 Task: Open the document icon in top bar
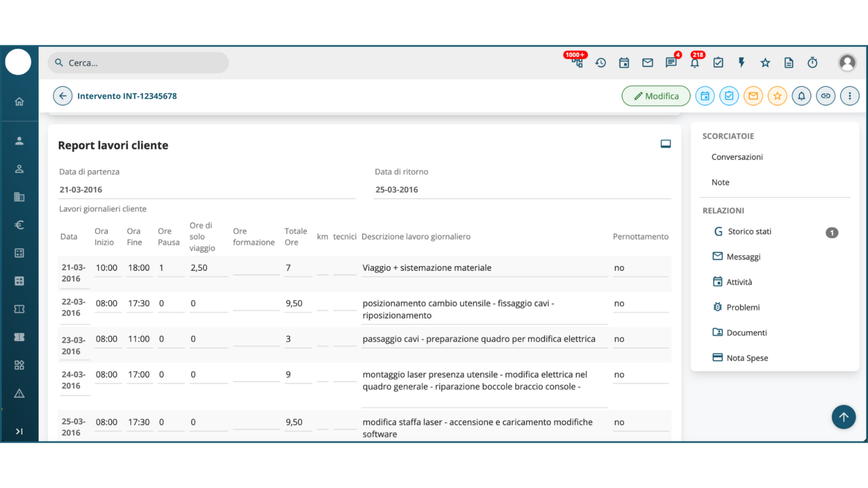click(789, 63)
